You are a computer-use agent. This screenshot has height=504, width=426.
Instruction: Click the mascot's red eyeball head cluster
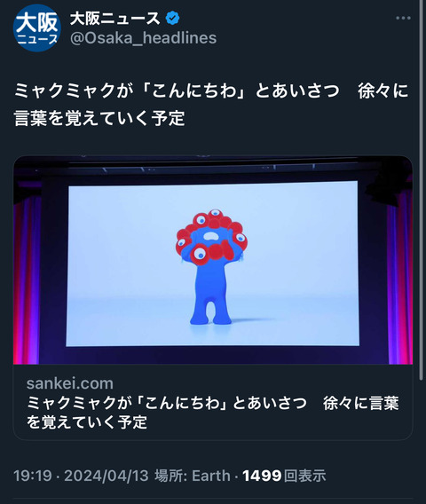[211, 237]
